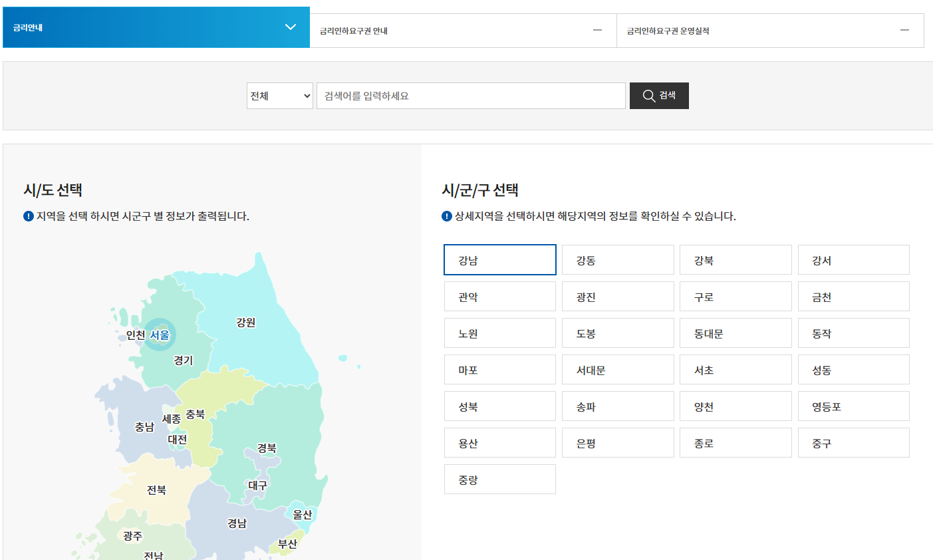
Task: Click the 용산 district button
Action: tap(500, 443)
